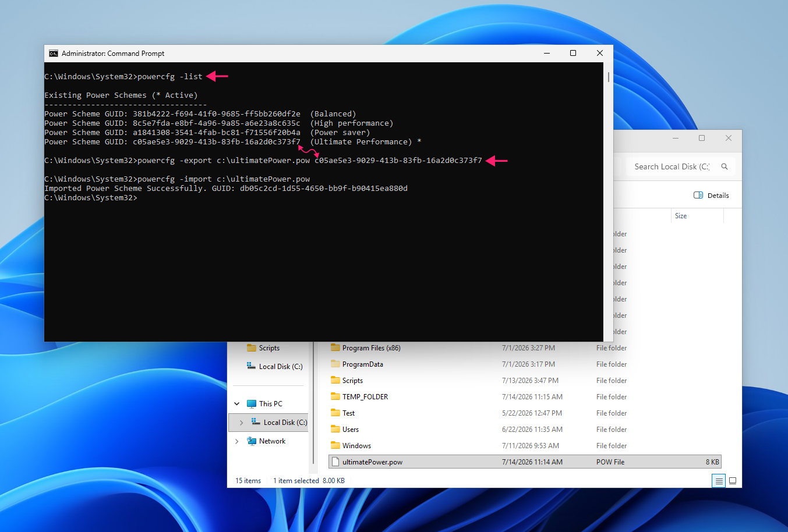Viewport: 788px width, 532px height.
Task: Maximize the Command Prompt window
Action: click(x=573, y=53)
